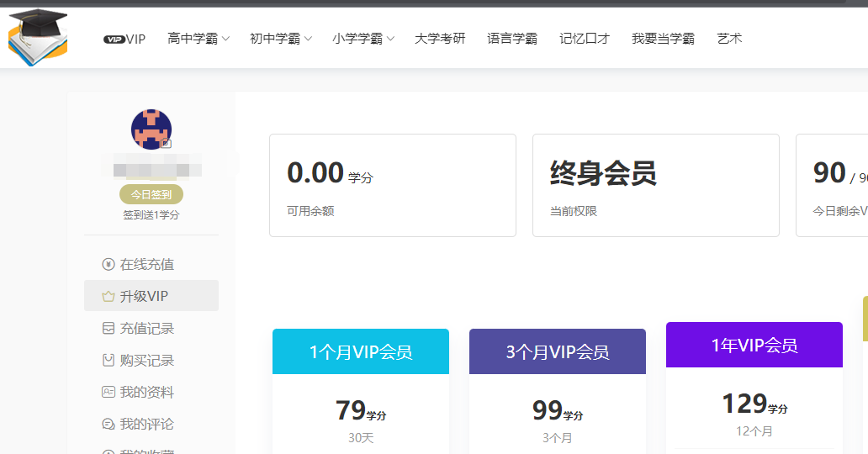
Task: Click the 99学分 price text
Action: (x=558, y=411)
